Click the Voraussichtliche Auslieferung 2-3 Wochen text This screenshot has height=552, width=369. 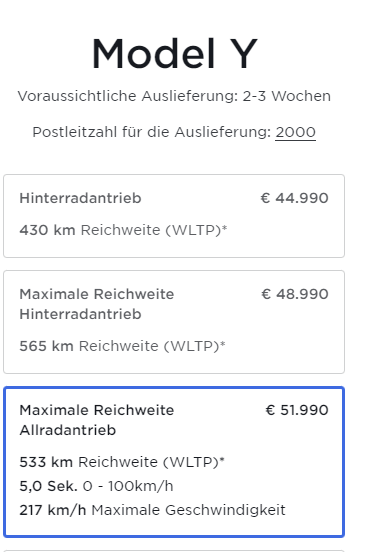(x=174, y=96)
